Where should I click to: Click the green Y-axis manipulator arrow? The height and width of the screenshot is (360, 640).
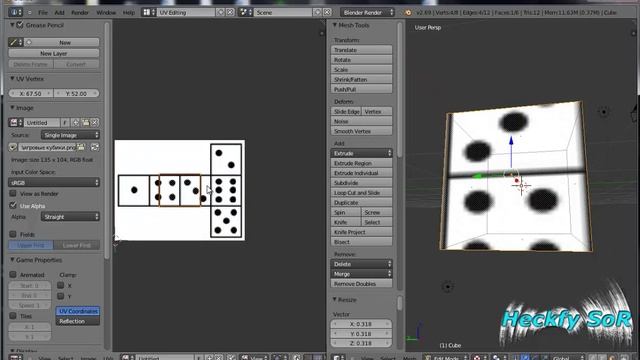476,176
